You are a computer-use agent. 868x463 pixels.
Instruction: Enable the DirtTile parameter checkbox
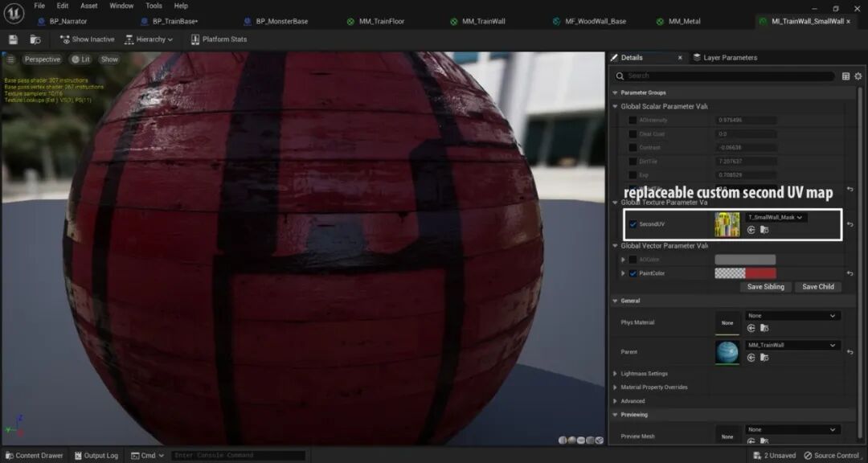(633, 162)
